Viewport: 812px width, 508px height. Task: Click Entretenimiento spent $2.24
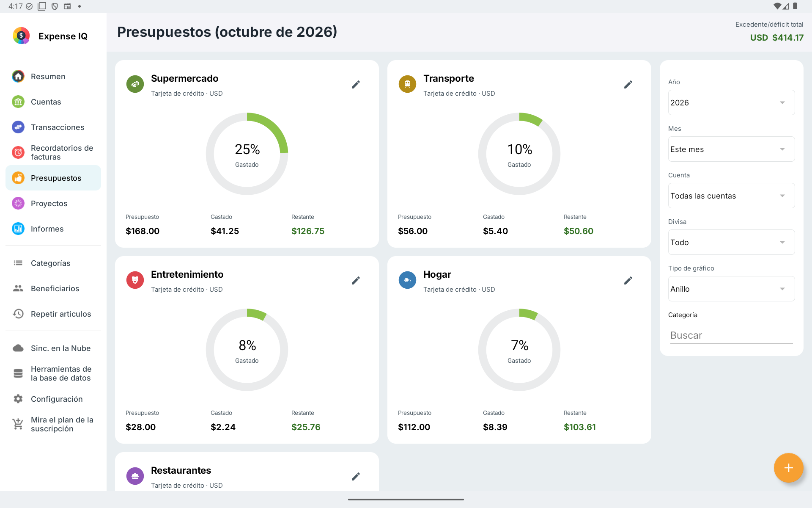pos(223,427)
